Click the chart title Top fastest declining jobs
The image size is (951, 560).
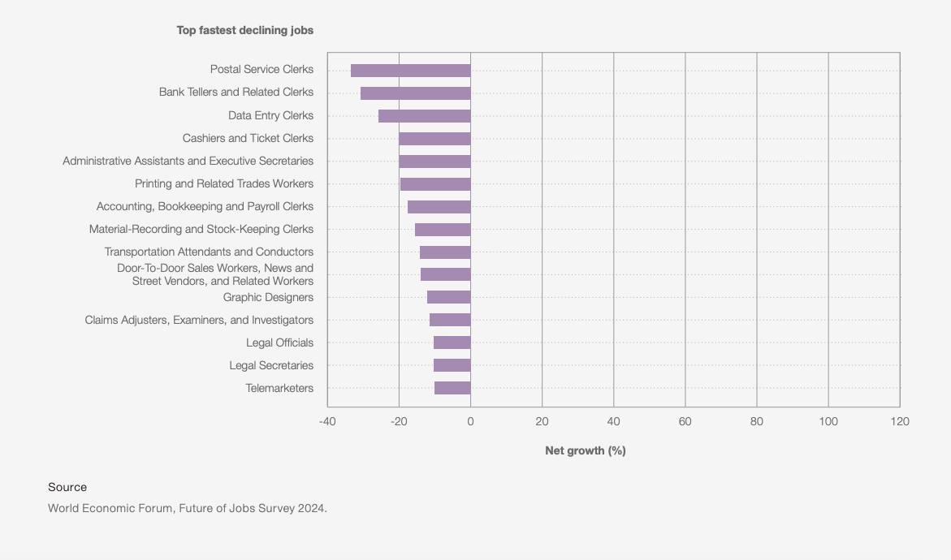tap(244, 30)
